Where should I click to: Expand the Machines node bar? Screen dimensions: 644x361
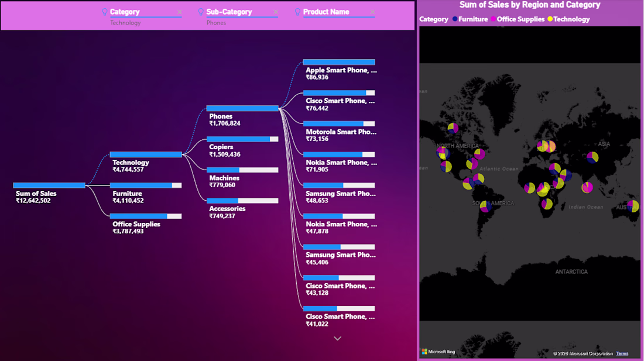coord(242,170)
